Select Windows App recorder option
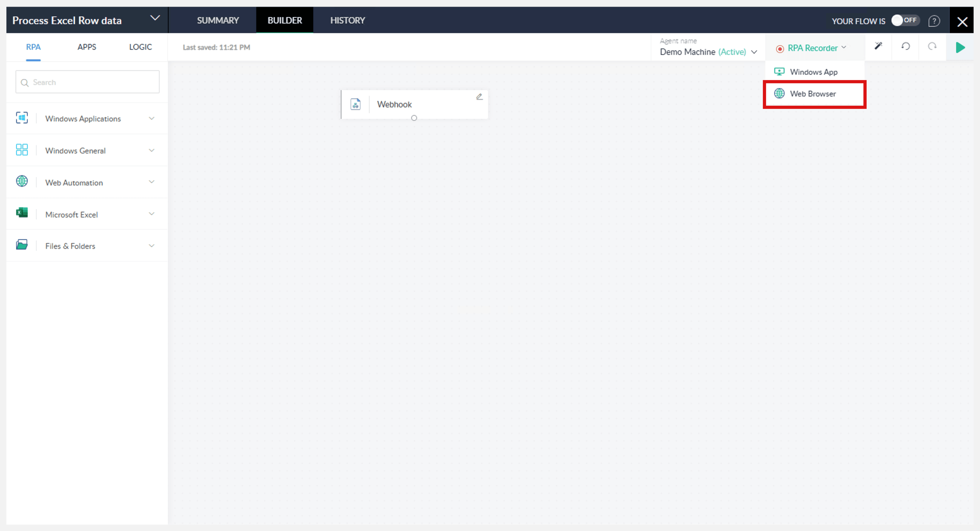The image size is (980, 531). [x=813, y=72]
